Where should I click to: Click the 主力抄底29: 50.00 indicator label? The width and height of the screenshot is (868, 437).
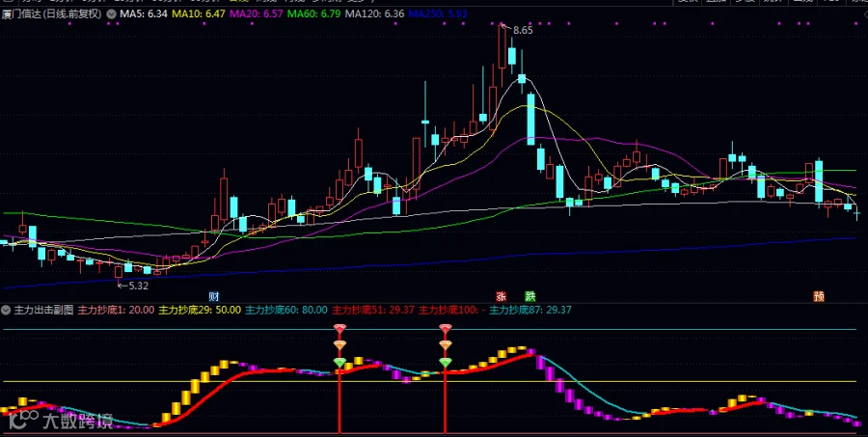200,310
